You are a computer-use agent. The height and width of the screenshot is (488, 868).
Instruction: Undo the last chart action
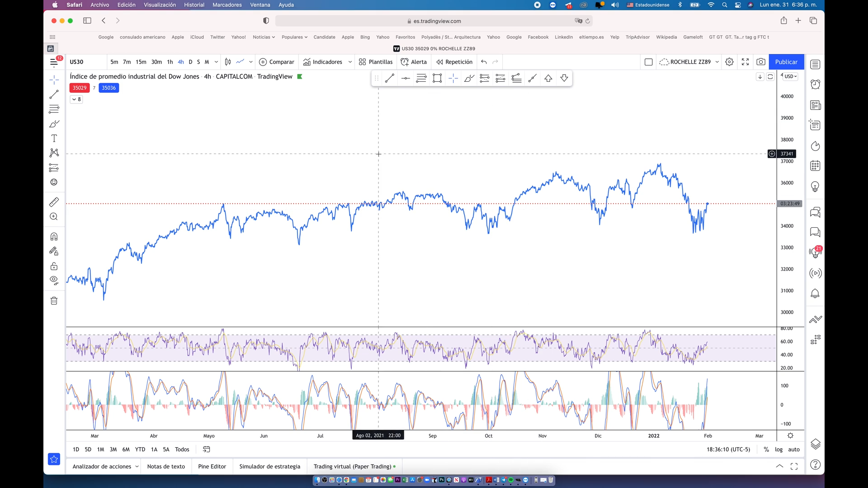[x=484, y=62]
